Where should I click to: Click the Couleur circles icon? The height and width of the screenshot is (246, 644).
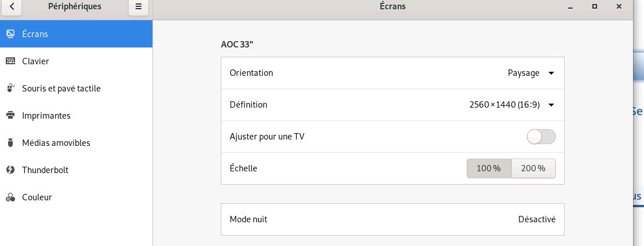pyautogui.click(x=10, y=197)
